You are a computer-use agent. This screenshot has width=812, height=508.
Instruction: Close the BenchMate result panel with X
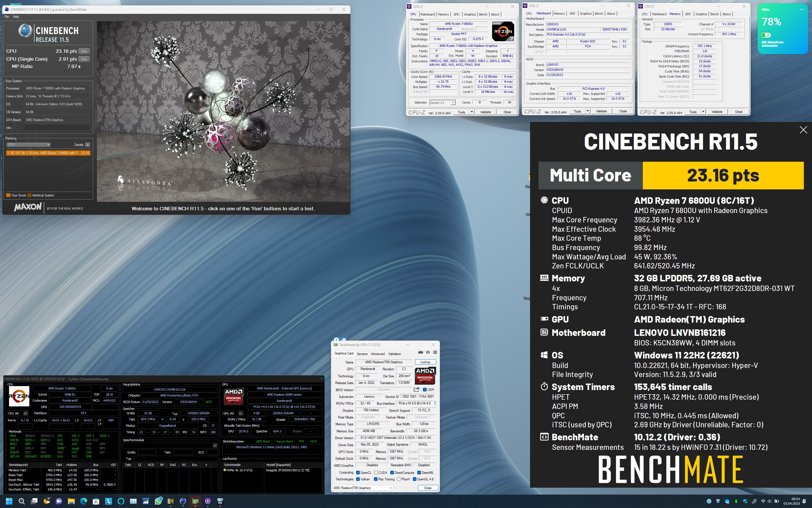point(803,130)
